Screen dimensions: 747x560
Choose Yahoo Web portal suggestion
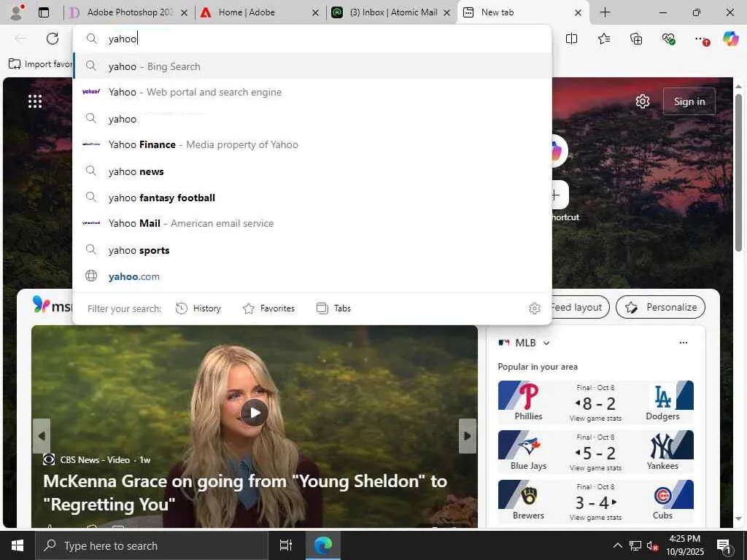[312, 92]
